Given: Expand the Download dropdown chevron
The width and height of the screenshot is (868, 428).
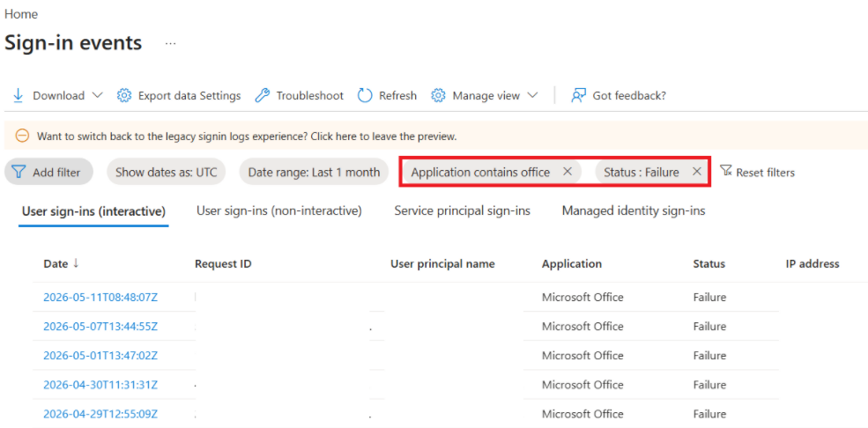Looking at the screenshot, I should click(97, 96).
